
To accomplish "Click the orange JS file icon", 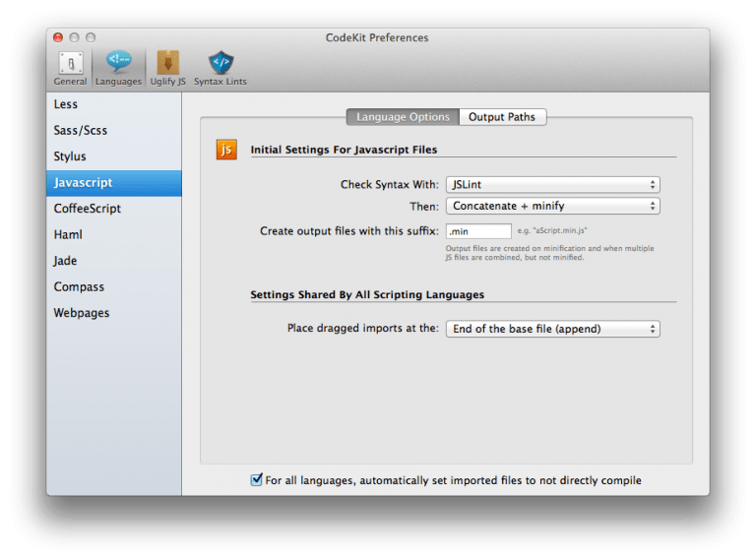I will (226, 150).
